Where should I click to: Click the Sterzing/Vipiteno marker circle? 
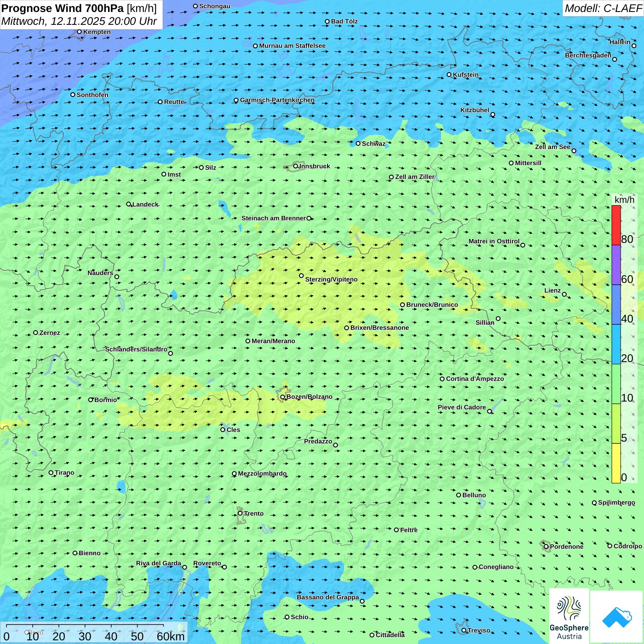pyautogui.click(x=301, y=276)
